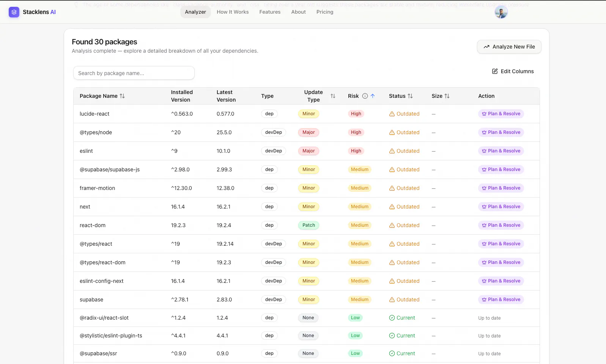
Task: Plan & Resolve for @supabase/supabase-js
Action: 501,169
